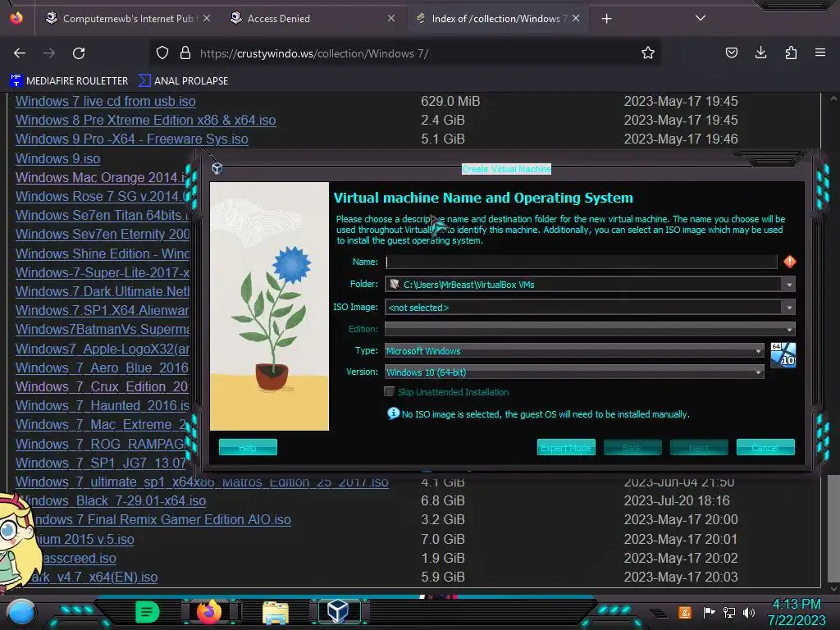
Task: Open the extensions puzzle icon
Action: pyautogui.click(x=791, y=52)
